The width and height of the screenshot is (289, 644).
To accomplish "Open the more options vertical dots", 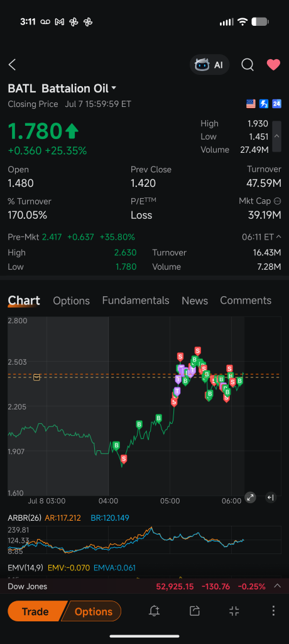I will pyautogui.click(x=273, y=611).
